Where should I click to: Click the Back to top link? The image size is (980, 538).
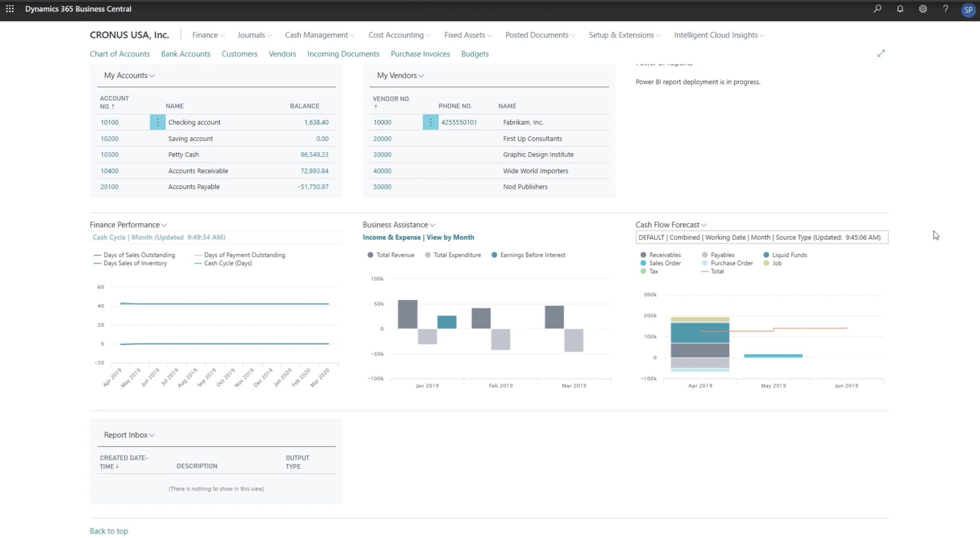click(109, 531)
